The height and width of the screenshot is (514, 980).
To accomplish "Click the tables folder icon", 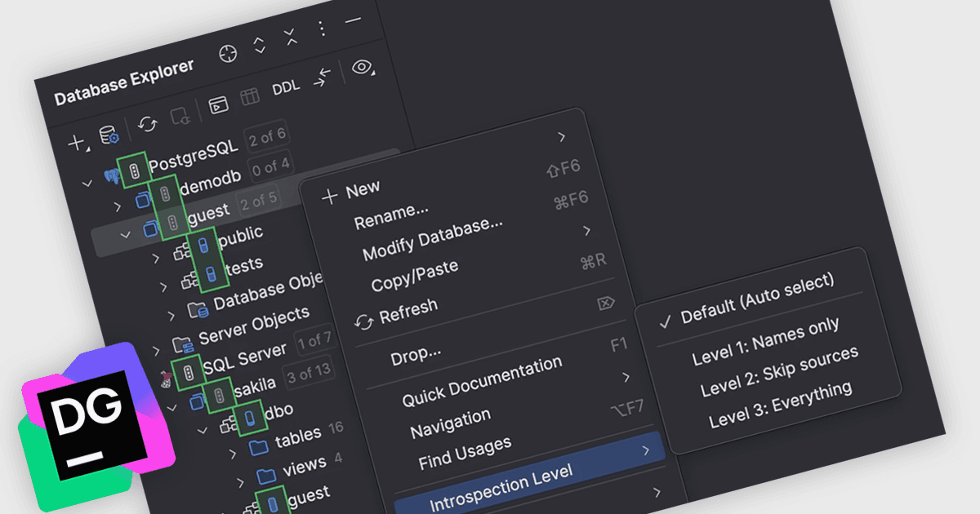I will tap(259, 448).
